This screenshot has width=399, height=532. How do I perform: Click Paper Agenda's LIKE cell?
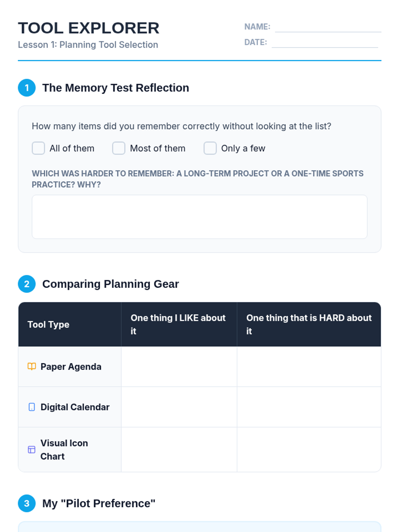point(179,366)
